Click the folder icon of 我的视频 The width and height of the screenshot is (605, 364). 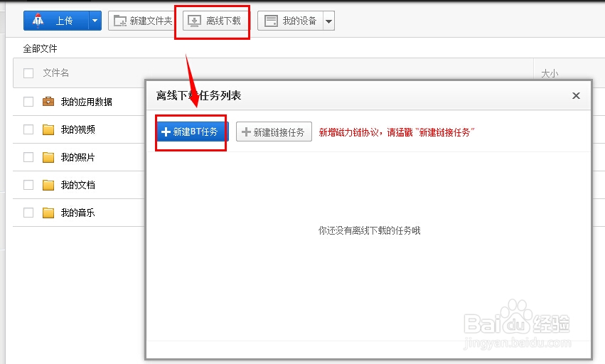tap(48, 129)
